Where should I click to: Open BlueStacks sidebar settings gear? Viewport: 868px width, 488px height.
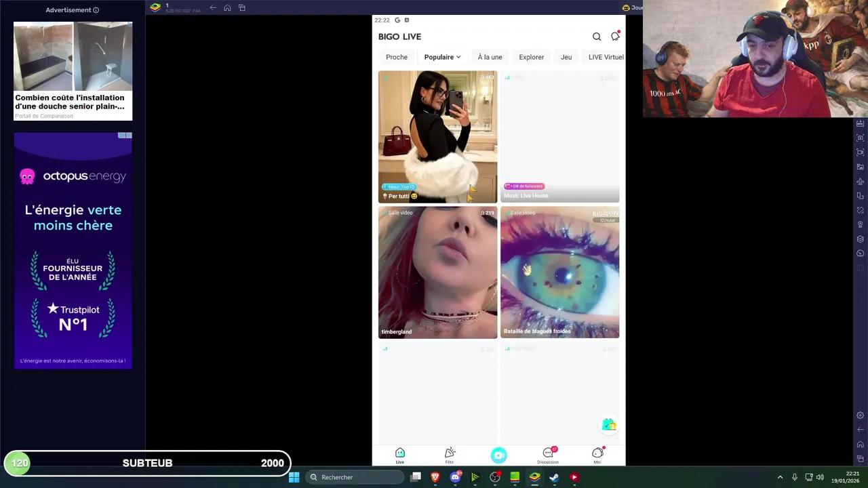[x=861, y=415]
